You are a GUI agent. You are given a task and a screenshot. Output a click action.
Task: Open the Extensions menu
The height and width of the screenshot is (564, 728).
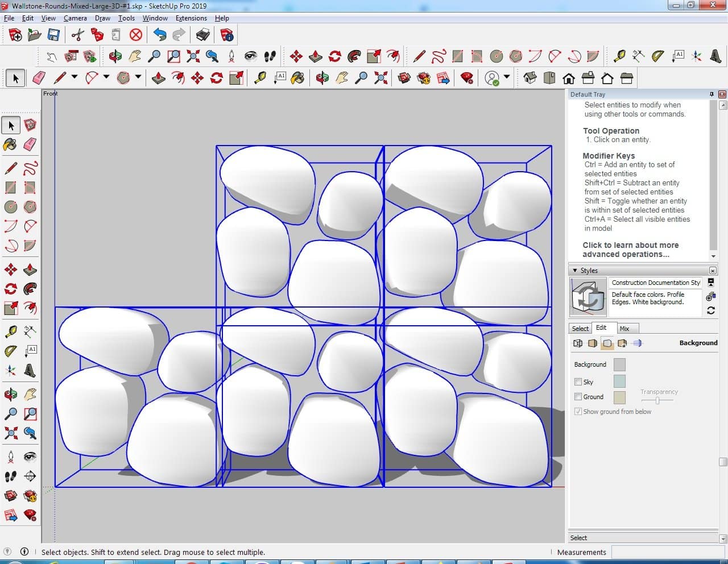(x=191, y=18)
